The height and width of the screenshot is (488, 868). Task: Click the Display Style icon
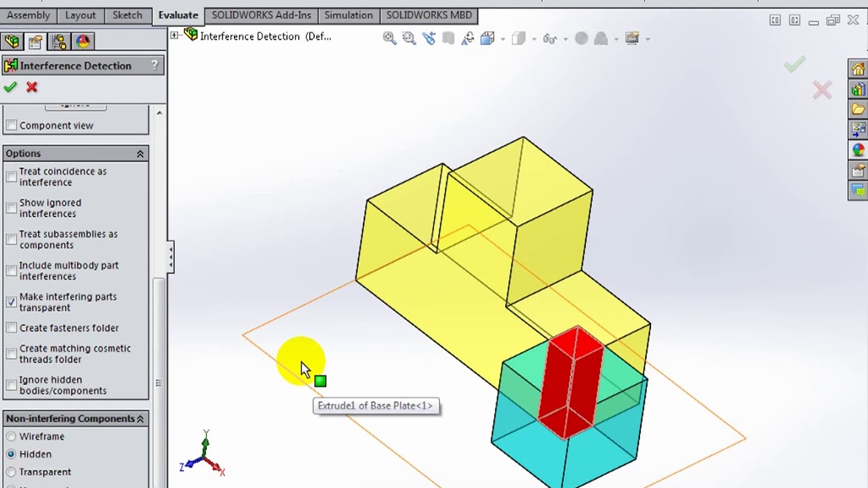click(518, 39)
